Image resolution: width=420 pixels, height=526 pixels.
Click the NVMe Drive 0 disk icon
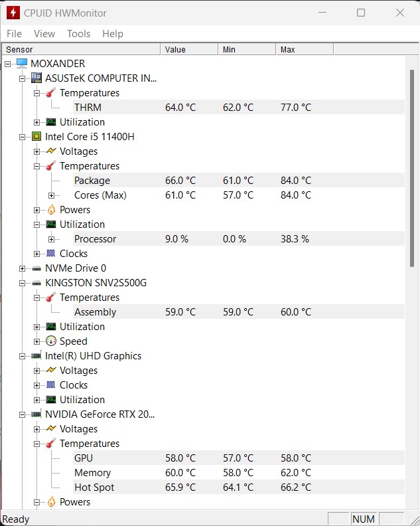[x=36, y=268]
